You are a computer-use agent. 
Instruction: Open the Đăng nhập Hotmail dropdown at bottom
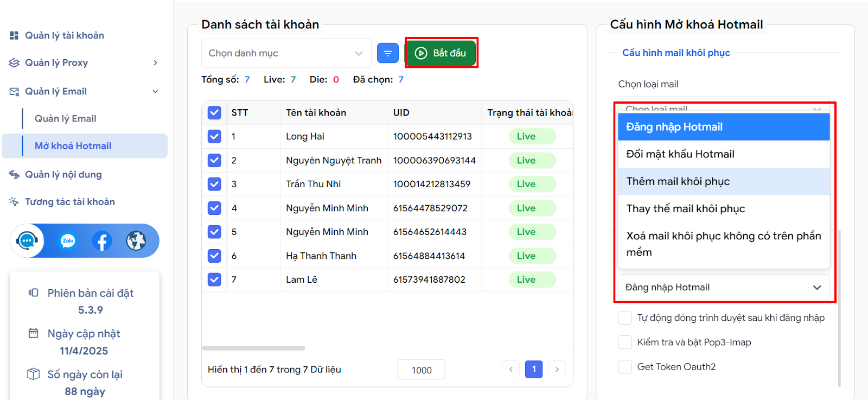click(724, 287)
